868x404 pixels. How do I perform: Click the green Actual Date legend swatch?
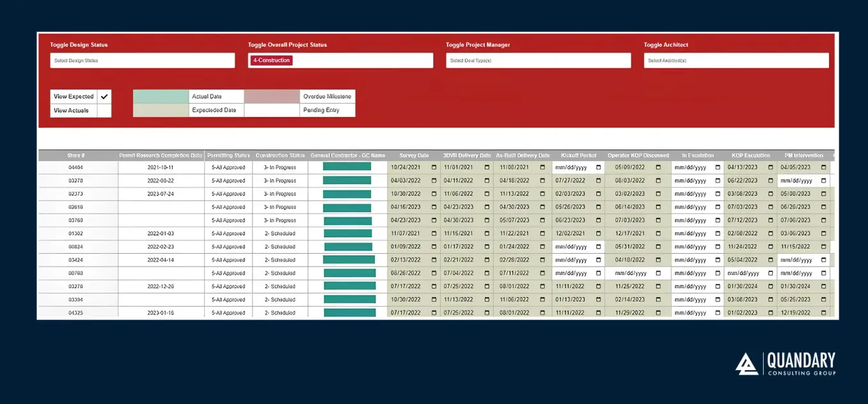[x=161, y=97]
